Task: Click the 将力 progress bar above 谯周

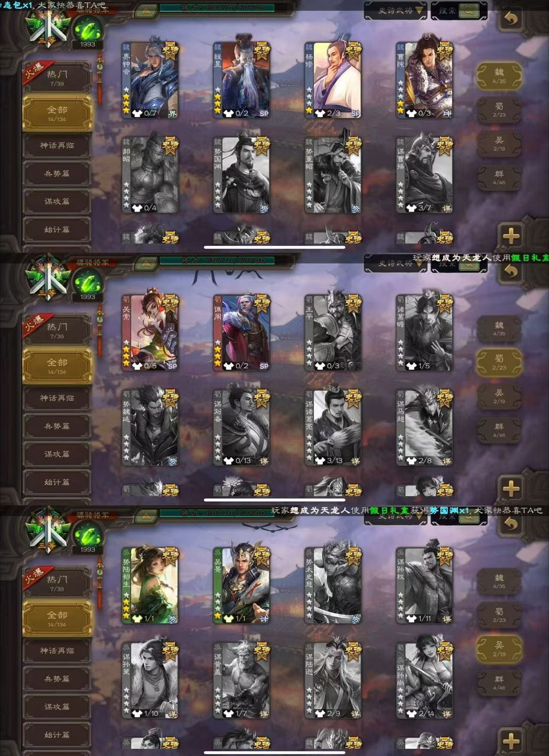Action: [x=217, y=261]
